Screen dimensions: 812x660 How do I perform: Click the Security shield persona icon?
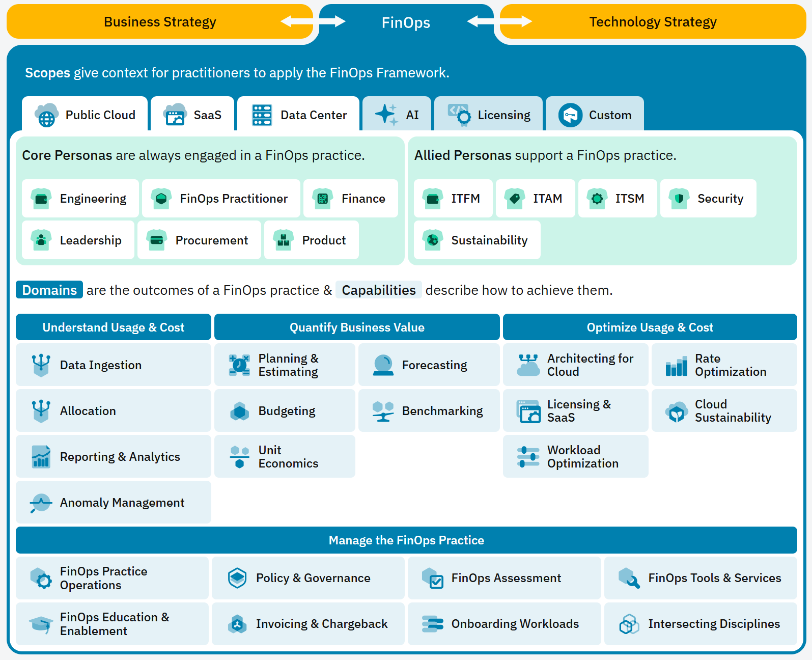point(679,199)
